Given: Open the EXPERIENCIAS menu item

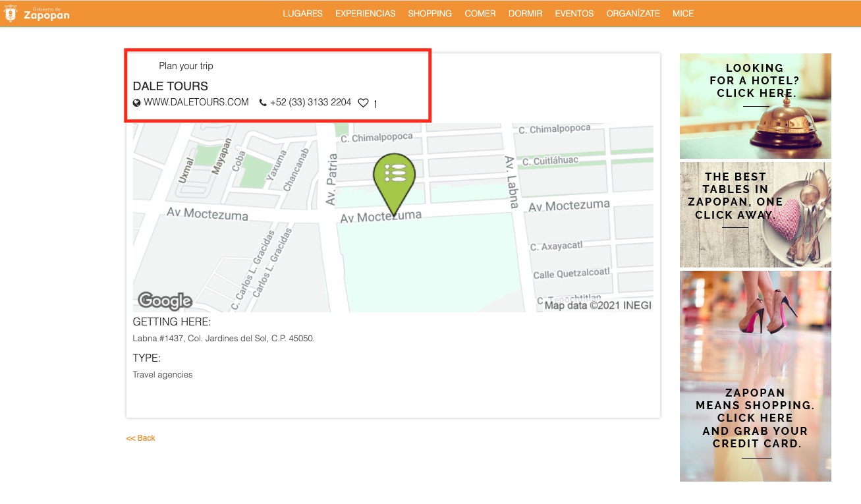Looking at the screenshot, I should [x=365, y=13].
